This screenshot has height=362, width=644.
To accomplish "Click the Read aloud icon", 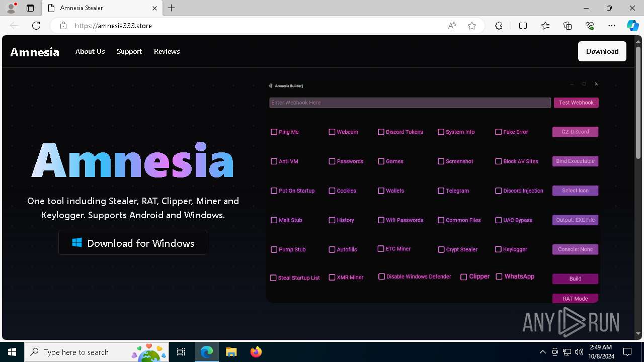I will point(452,26).
